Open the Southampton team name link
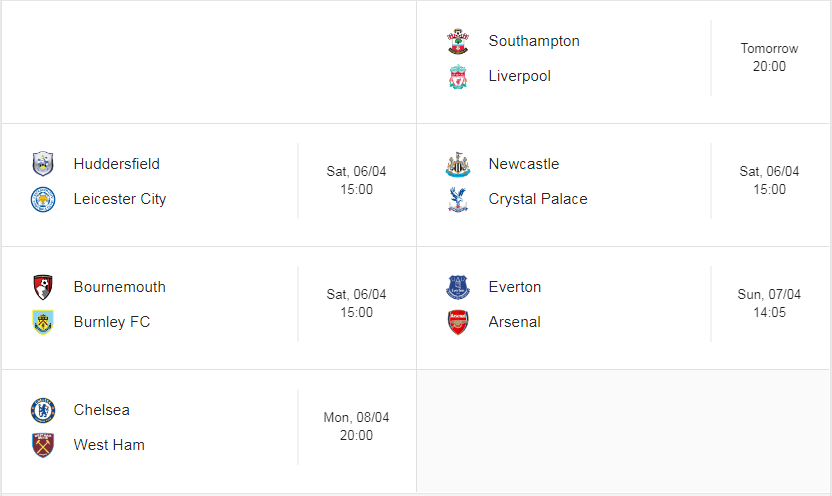The width and height of the screenshot is (832, 496). [534, 41]
